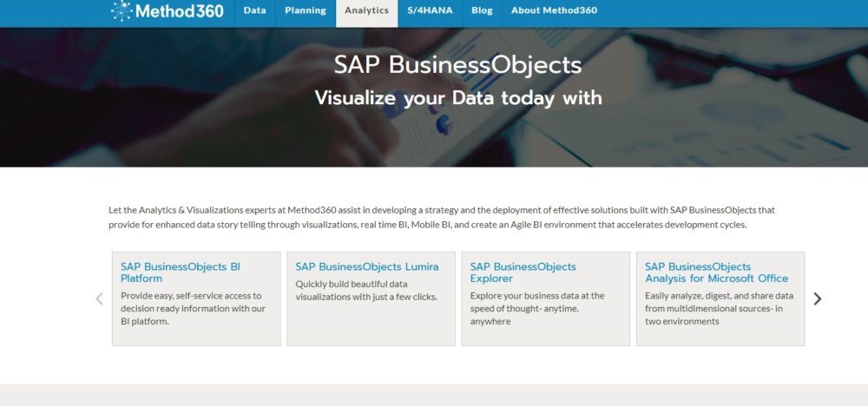Open SAP BusinessObjects Lumira link
Image resolution: width=868 pixels, height=406 pixels.
(367, 266)
